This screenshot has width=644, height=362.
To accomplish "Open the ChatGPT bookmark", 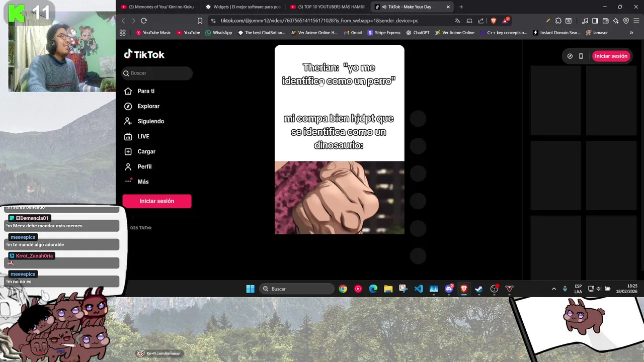I will coord(418,33).
